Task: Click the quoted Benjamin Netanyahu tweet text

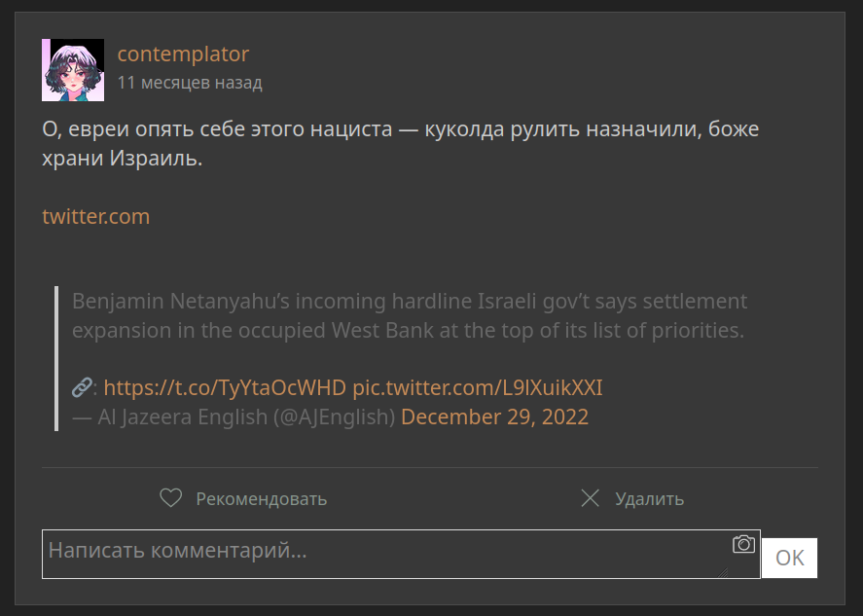Action: [410, 315]
